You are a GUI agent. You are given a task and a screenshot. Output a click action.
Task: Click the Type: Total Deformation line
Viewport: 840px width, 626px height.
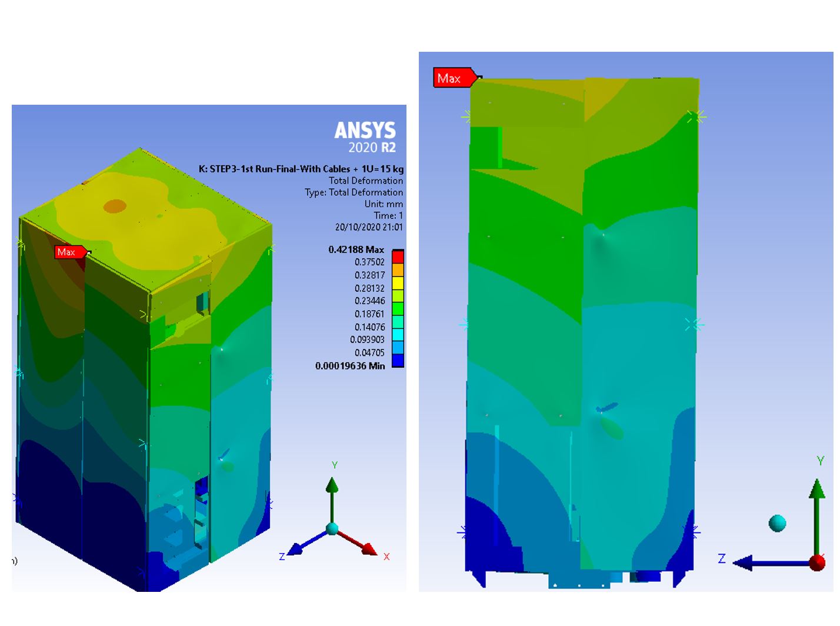[x=354, y=192]
